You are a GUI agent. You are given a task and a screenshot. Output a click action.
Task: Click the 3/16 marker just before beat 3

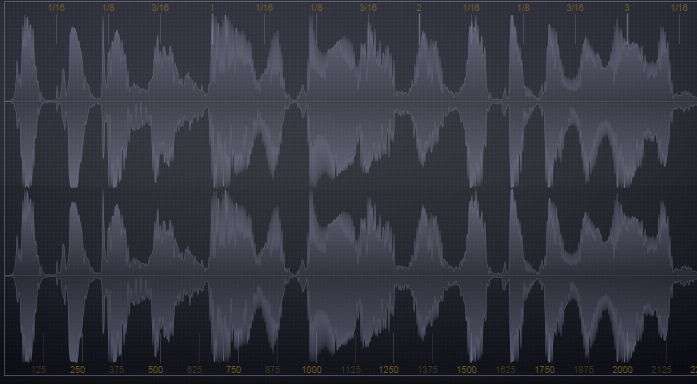click(575, 8)
